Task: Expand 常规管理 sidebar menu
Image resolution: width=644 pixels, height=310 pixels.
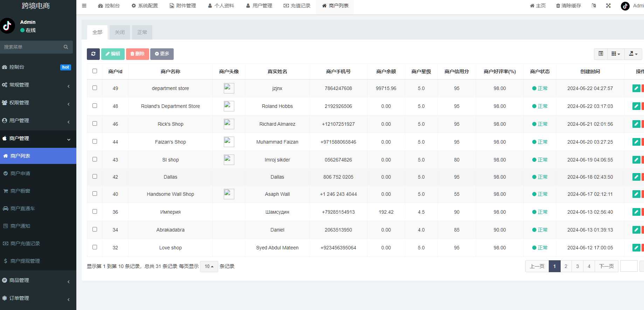Action: tap(38, 85)
